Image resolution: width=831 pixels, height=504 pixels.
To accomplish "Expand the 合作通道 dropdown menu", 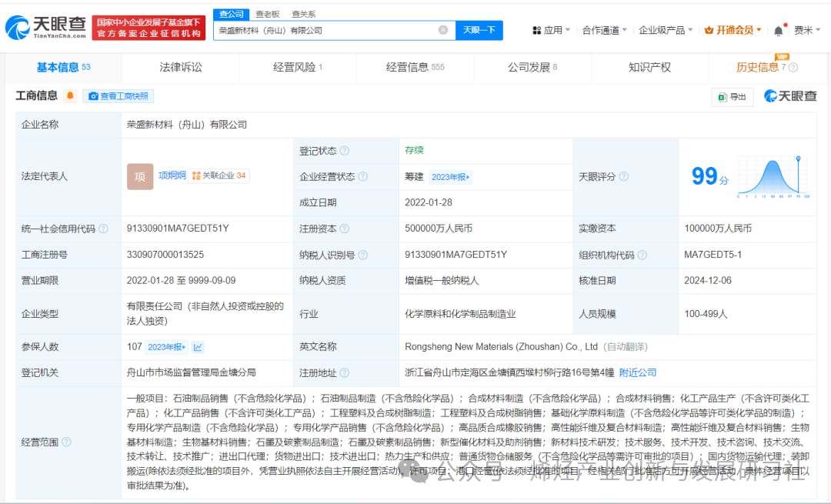I will point(604,30).
